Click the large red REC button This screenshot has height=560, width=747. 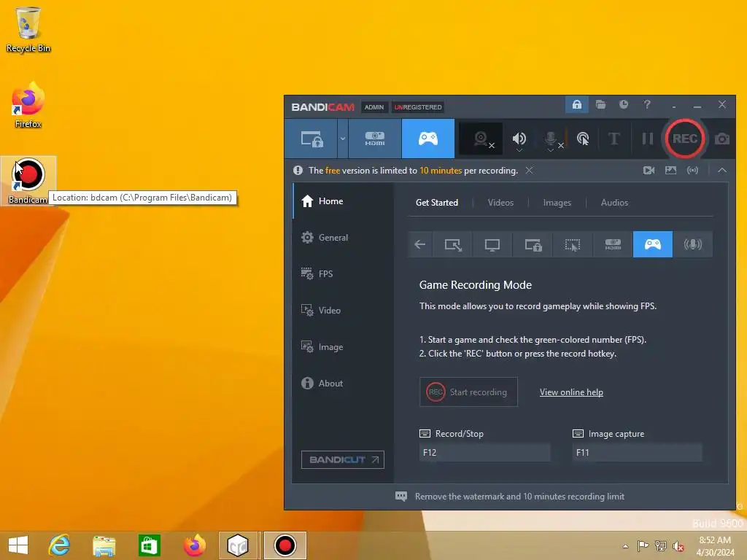coord(684,139)
